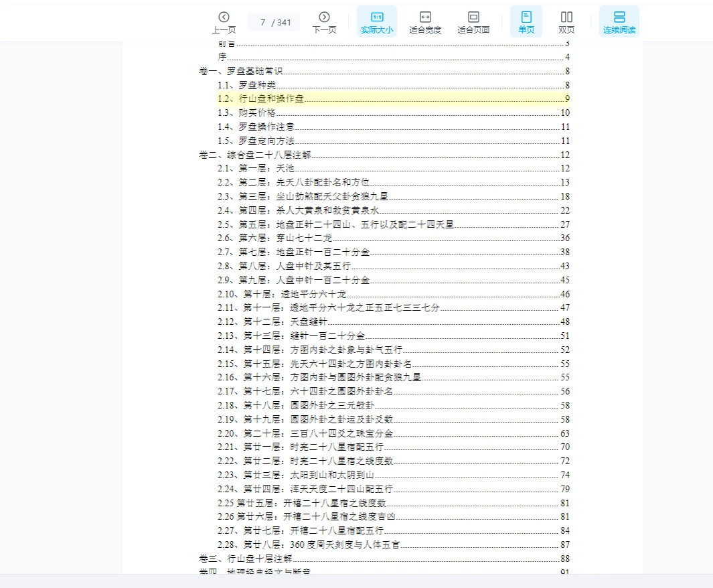Open entry 2.19 圆图外卦之卦运及卦爻数
Viewport: 713px width, 588px height.
394,420
